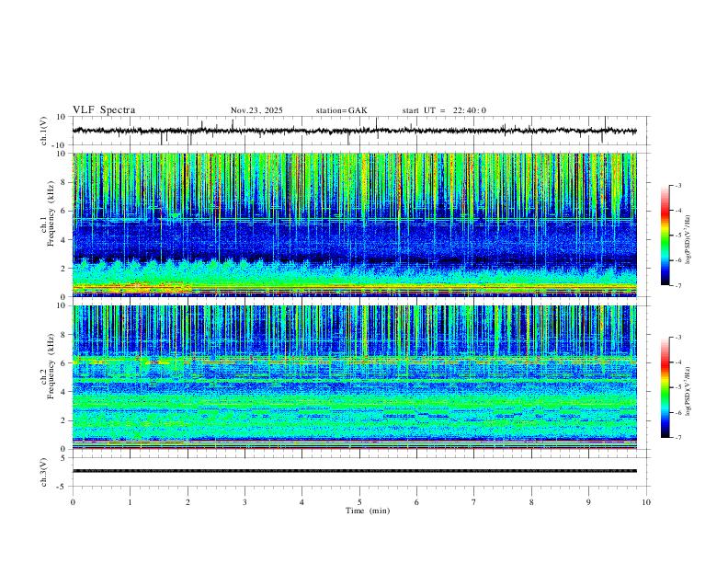Click the ch.1 waveform trace panel

[361, 131]
